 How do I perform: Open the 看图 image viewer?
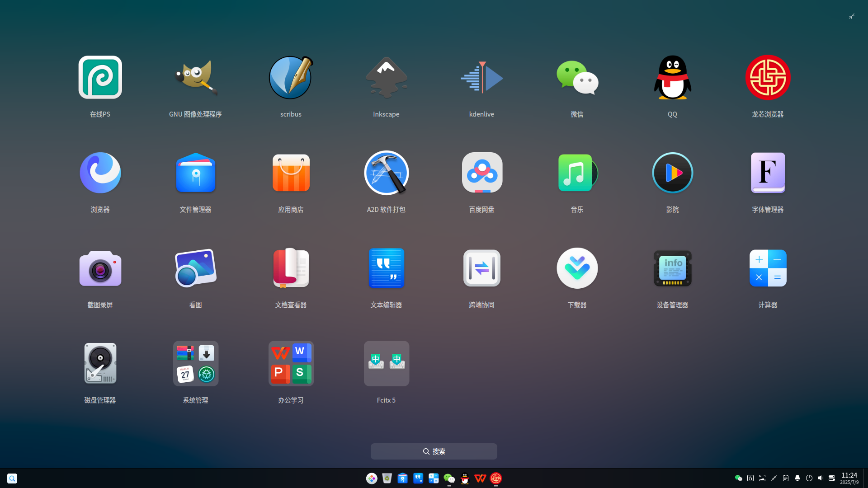pyautogui.click(x=195, y=268)
